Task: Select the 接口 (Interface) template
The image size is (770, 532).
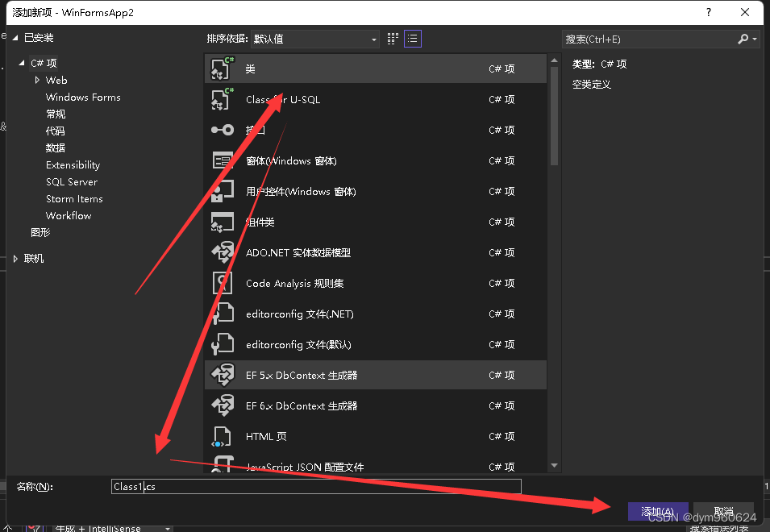Action: coord(323,130)
